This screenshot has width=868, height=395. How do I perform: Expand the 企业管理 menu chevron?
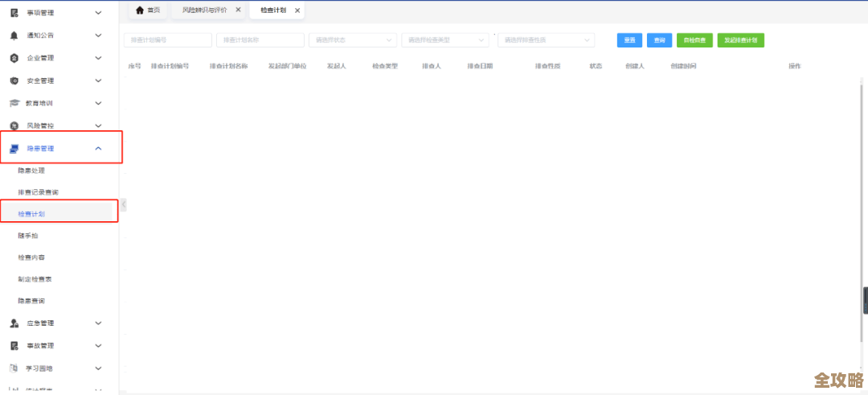coord(99,58)
